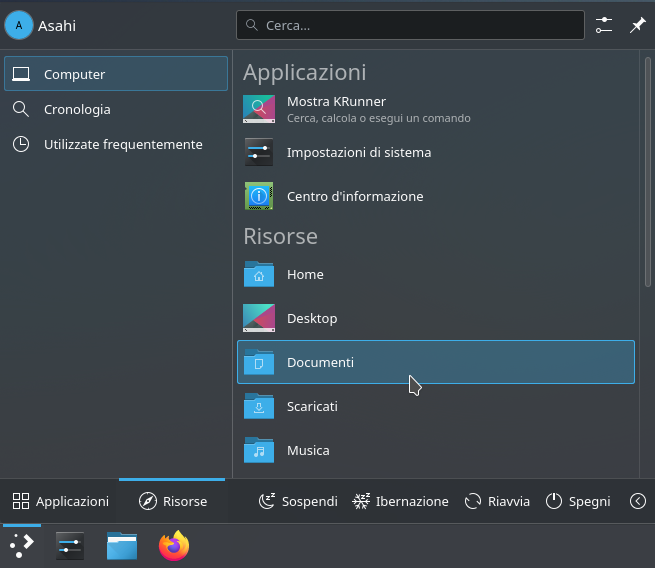Image resolution: width=655 pixels, height=568 pixels.
Task: Switch to the Applicazioni tab
Action: click(x=60, y=501)
